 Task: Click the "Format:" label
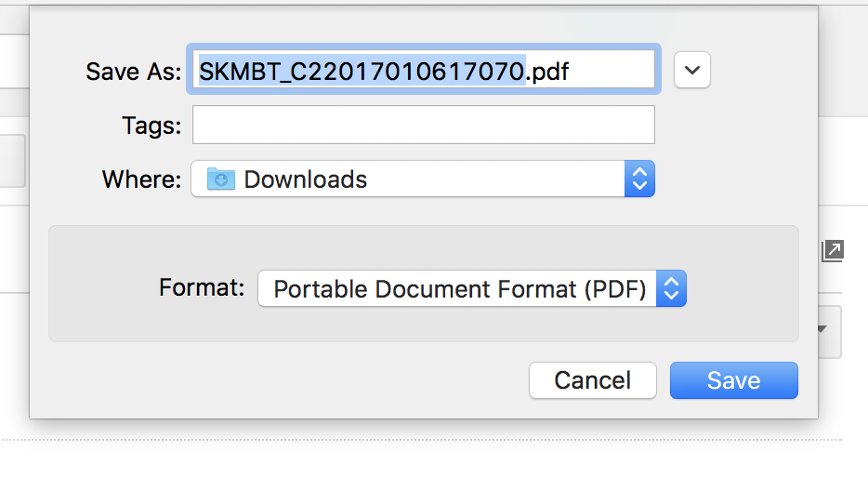pos(202,288)
